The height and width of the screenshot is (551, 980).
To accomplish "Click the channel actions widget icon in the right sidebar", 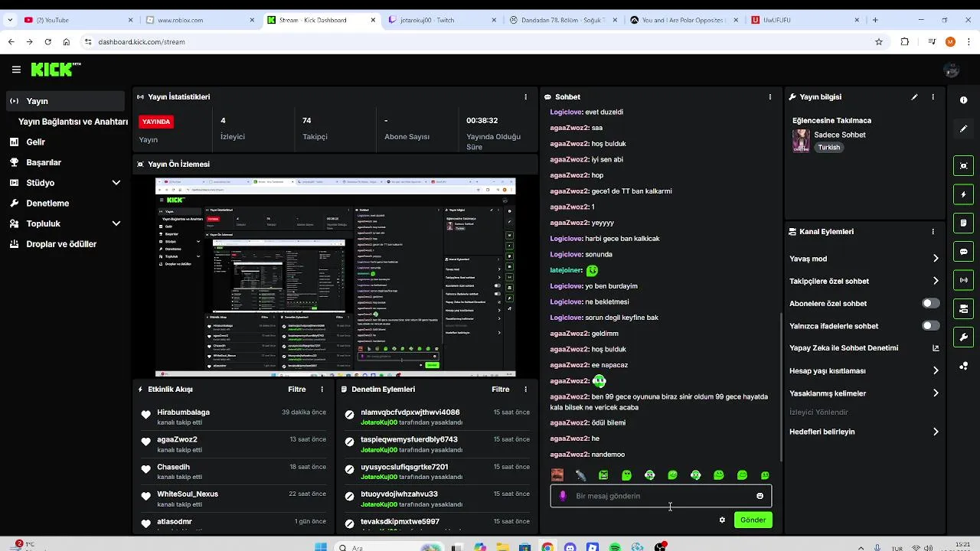I will [963, 308].
